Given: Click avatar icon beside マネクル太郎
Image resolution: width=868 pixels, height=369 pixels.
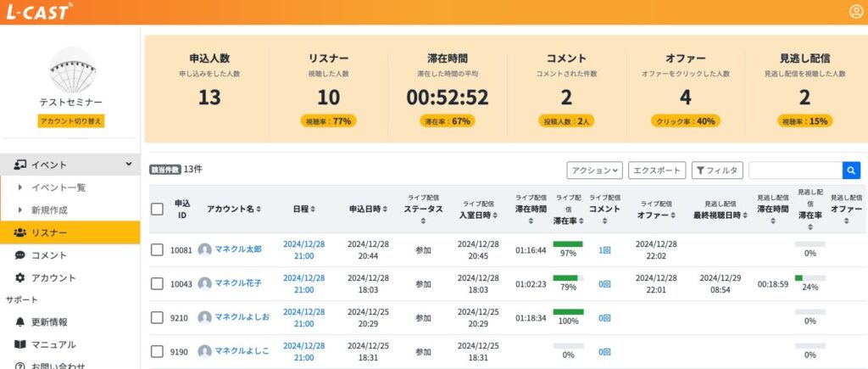Looking at the screenshot, I should tap(204, 250).
